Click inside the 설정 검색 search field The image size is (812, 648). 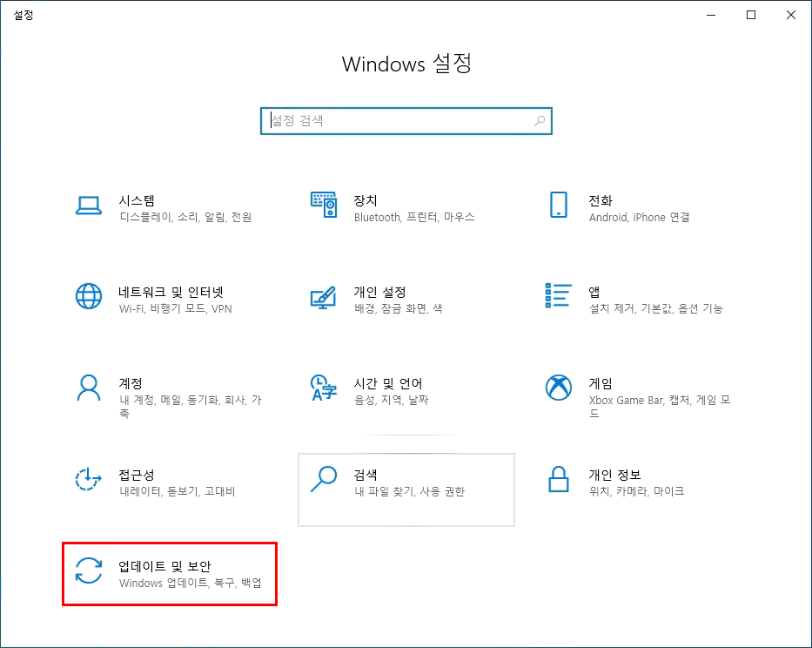pos(392,120)
